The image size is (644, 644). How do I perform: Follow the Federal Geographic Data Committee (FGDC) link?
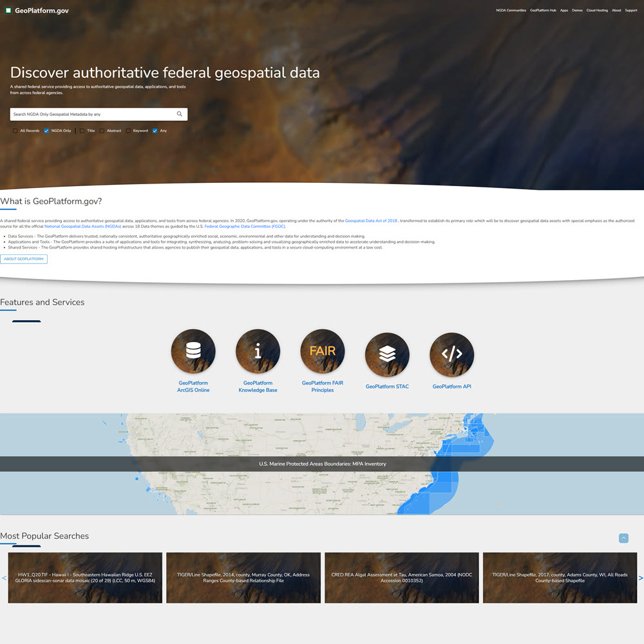[245, 226]
